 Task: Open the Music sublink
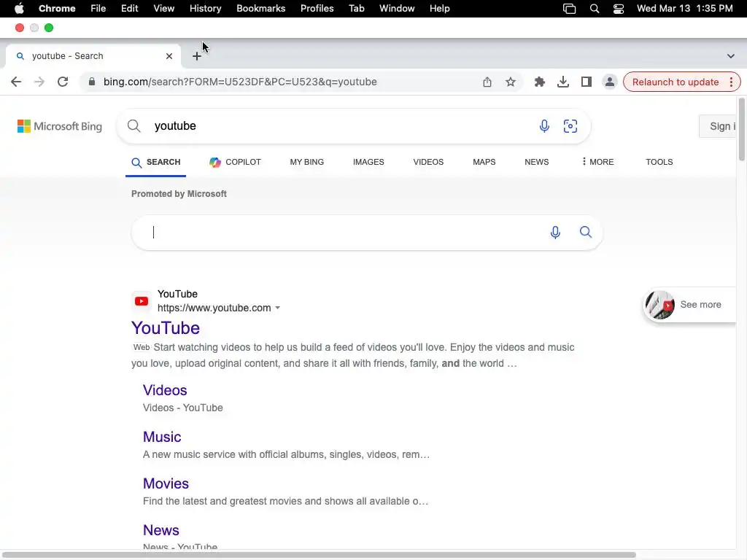162,437
